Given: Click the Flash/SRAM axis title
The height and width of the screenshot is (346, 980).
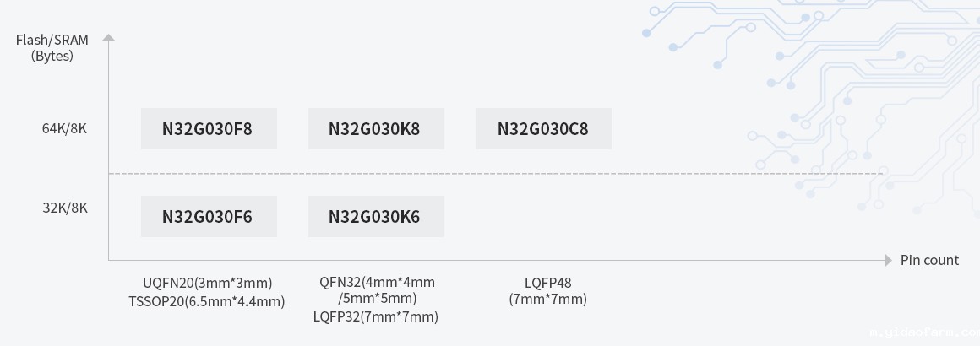Looking at the screenshot, I should point(52,40).
